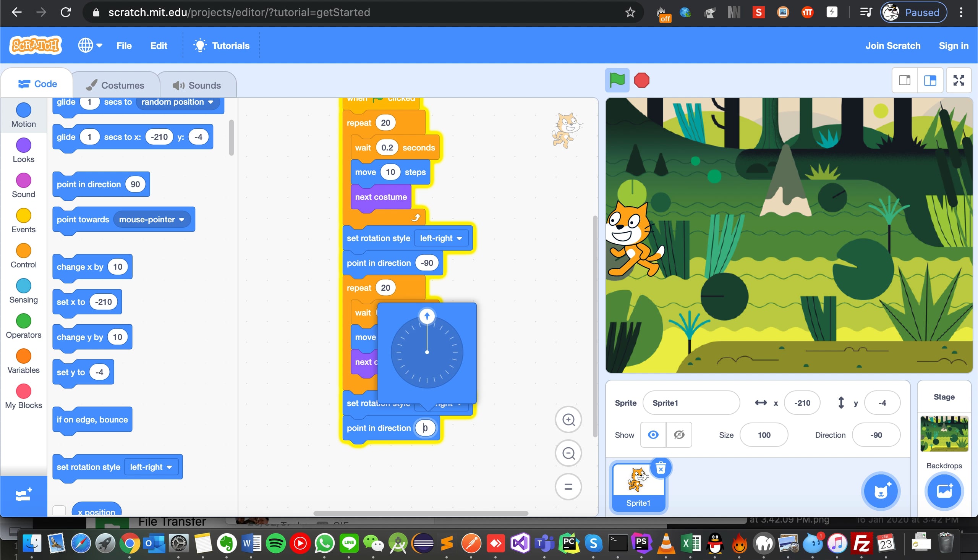Screen dimensions: 978x560
Task: Select the Control block category
Action: (x=23, y=256)
